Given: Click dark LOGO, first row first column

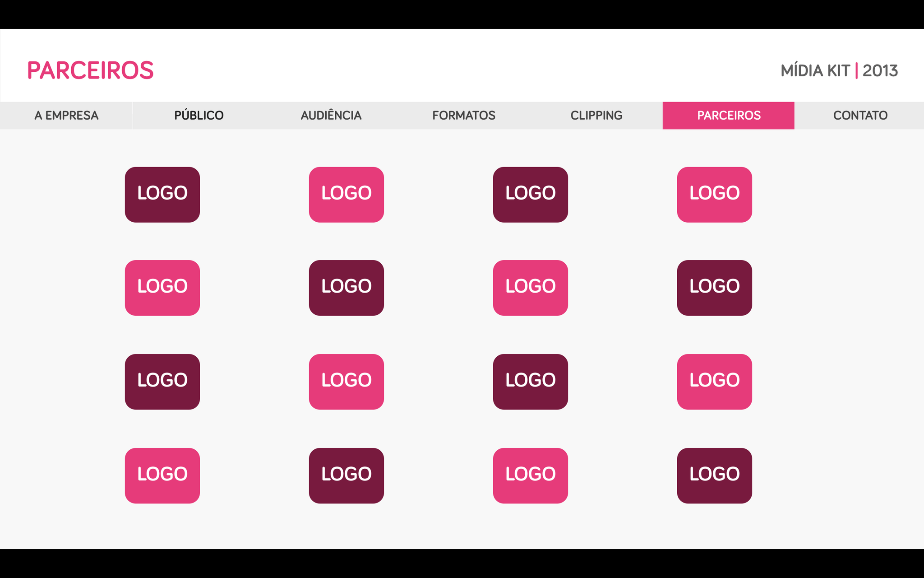Looking at the screenshot, I should click(x=162, y=195).
